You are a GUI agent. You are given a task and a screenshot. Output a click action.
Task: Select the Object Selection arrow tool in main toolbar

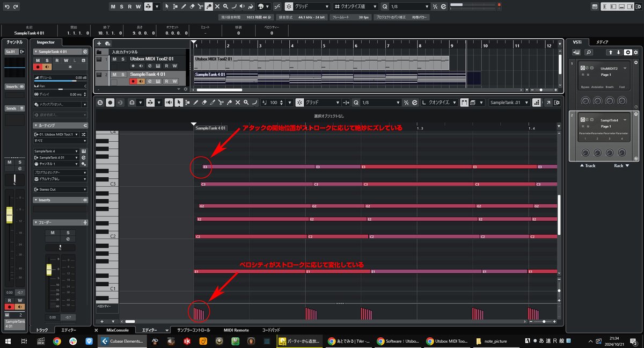pos(167,6)
